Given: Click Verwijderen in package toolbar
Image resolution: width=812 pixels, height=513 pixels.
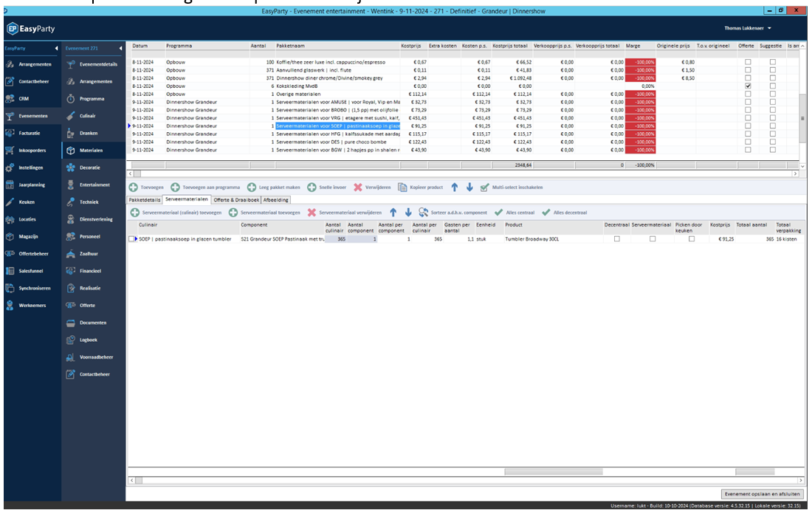Looking at the screenshot, I should click(372, 187).
